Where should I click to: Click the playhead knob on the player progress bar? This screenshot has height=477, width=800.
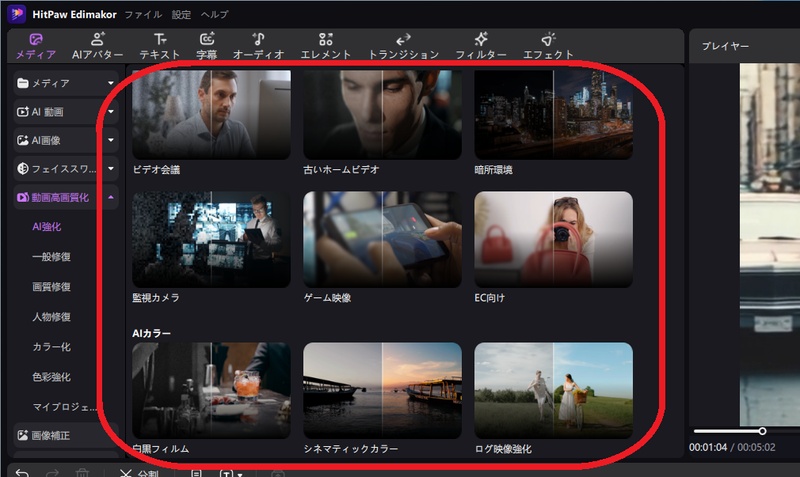pos(762,431)
